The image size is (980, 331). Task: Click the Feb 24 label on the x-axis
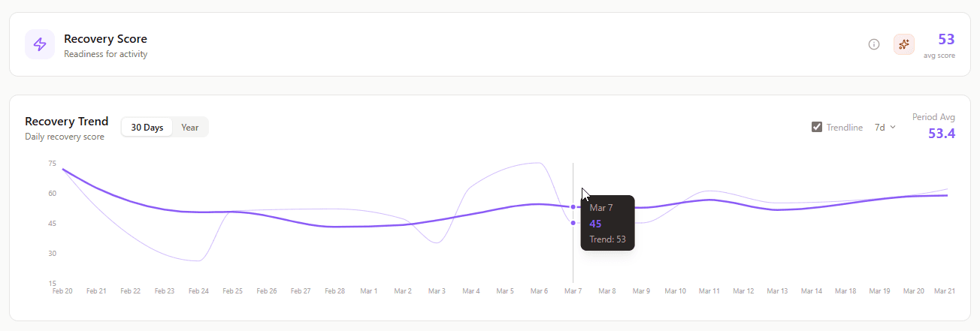pyautogui.click(x=198, y=291)
